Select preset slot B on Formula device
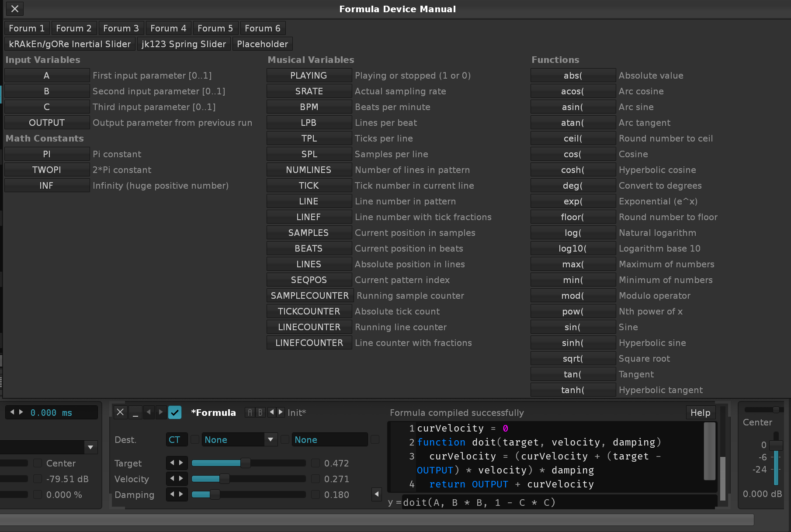 pyautogui.click(x=260, y=412)
